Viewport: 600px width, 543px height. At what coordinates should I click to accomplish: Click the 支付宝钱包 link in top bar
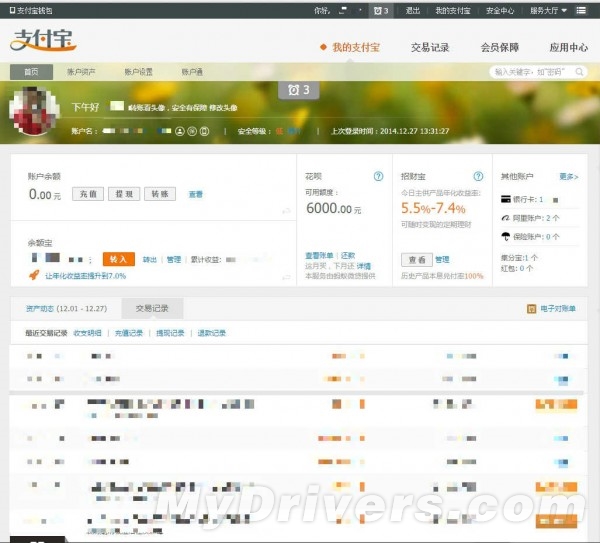click(34, 10)
